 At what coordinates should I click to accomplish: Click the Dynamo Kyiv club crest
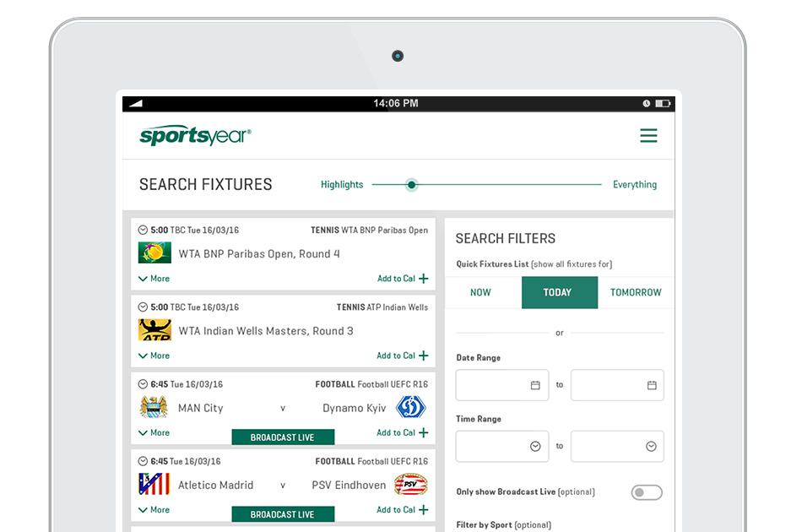411,408
